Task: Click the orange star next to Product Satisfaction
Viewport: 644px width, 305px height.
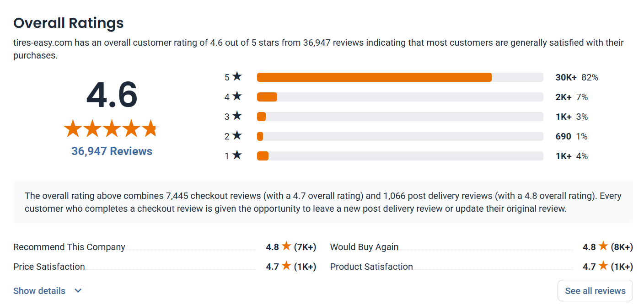Action: (603, 266)
